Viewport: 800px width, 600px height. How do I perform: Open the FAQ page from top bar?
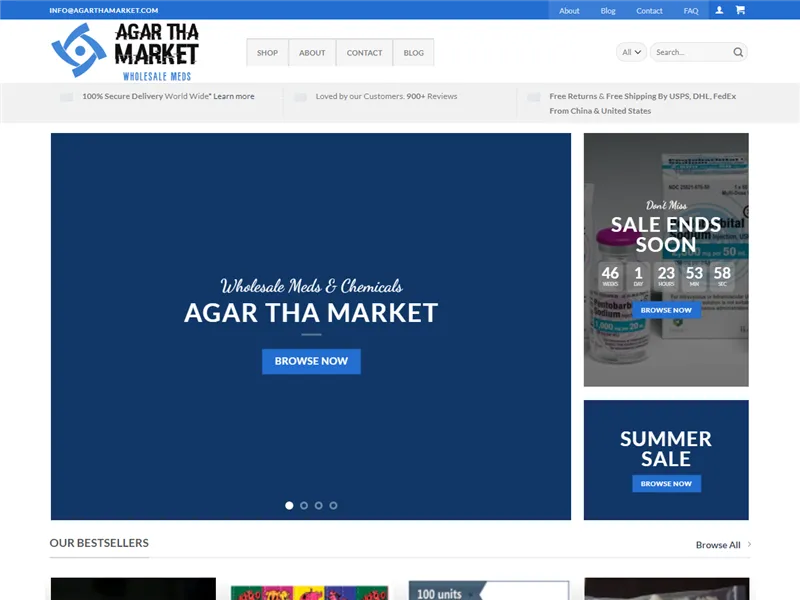pyautogui.click(x=690, y=9)
